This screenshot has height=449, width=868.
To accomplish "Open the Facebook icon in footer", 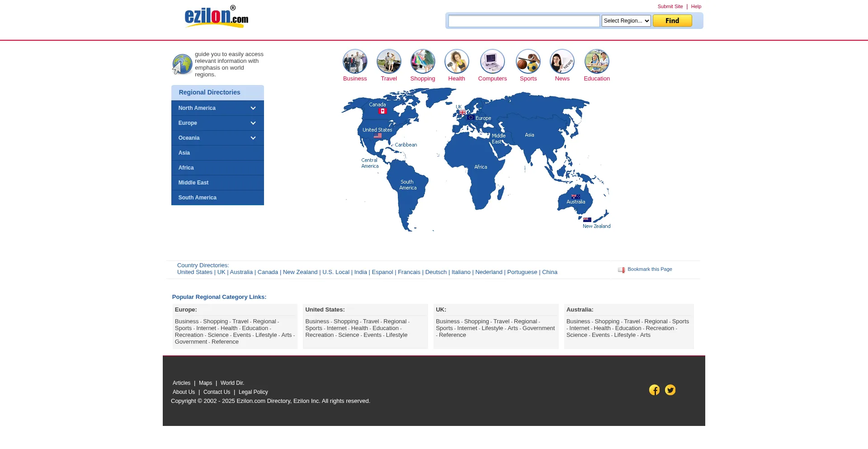I will click(x=654, y=390).
